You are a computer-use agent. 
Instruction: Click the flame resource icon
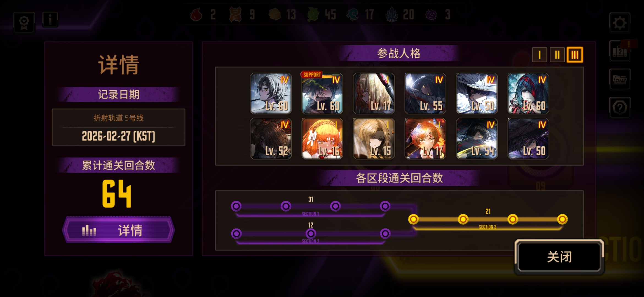coord(196,15)
